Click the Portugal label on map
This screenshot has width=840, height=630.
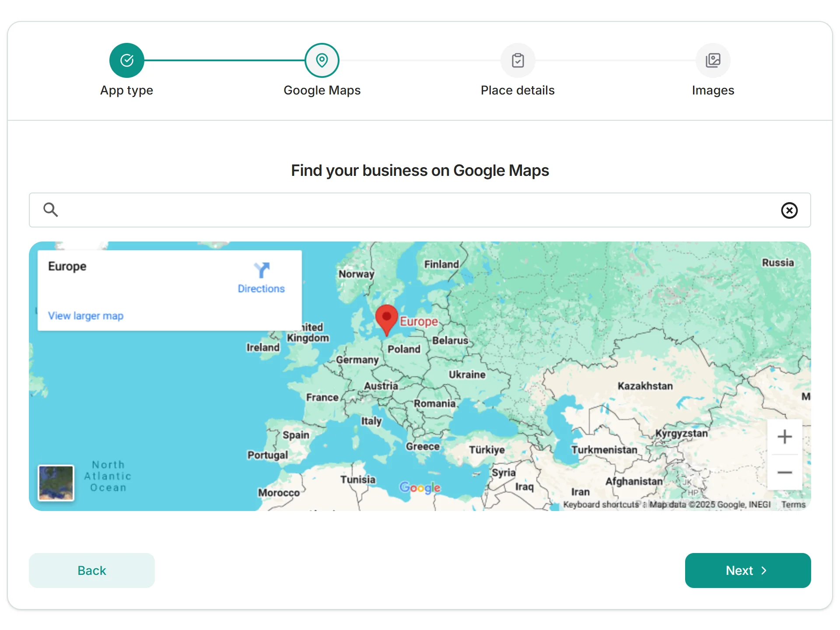pos(268,455)
